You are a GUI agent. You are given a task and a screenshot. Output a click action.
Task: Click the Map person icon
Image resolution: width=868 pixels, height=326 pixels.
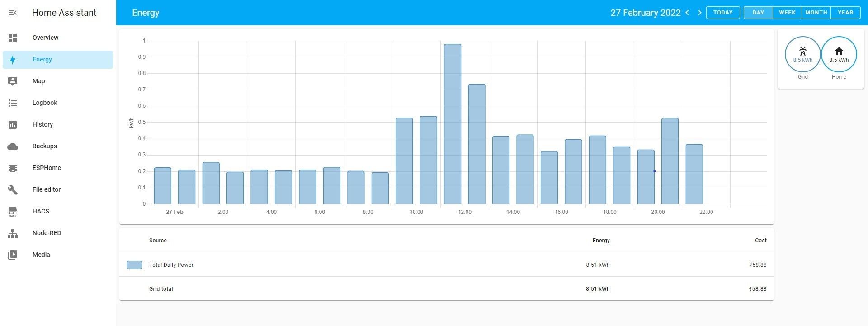pyautogui.click(x=13, y=81)
